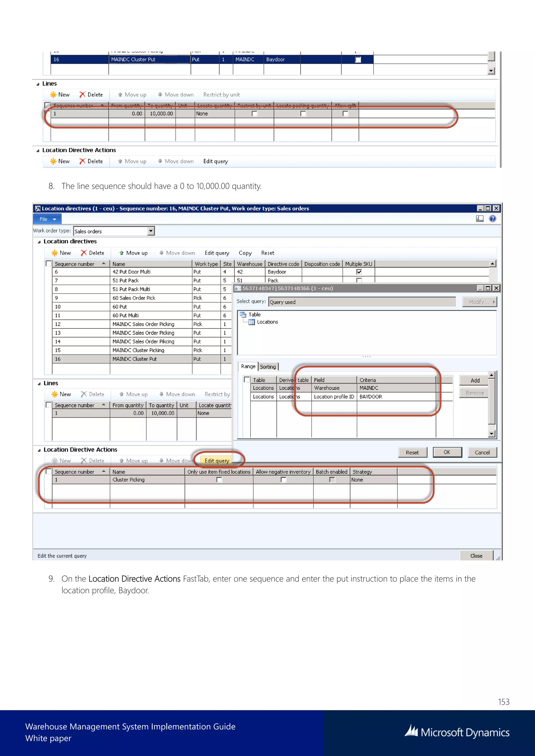The width and height of the screenshot is (535, 756).
Task: Click the Restrict by unit toolbar button at top
Action: (221, 95)
